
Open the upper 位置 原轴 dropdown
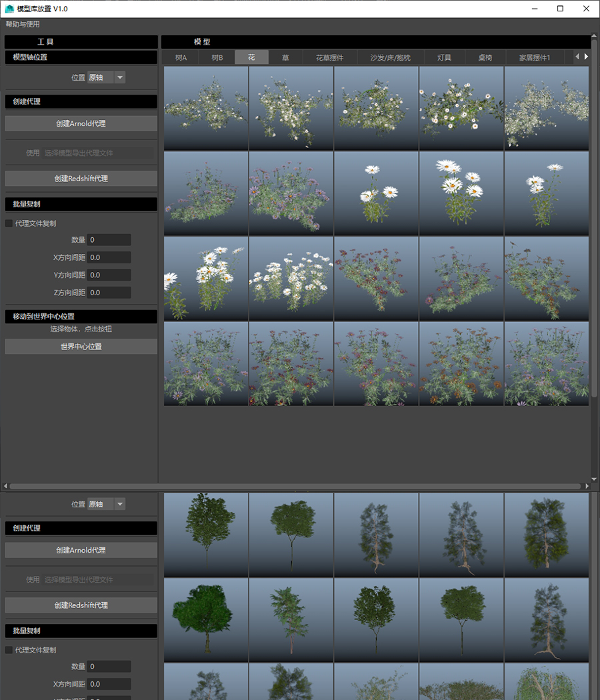click(x=107, y=77)
